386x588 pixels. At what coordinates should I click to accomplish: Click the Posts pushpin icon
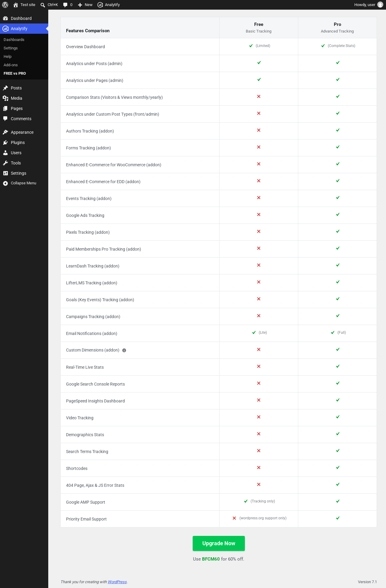(x=5, y=88)
